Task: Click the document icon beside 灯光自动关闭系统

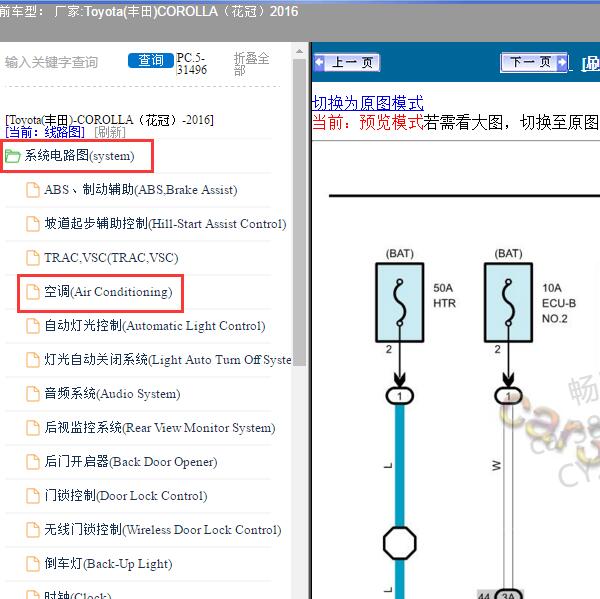Action: tap(33, 360)
